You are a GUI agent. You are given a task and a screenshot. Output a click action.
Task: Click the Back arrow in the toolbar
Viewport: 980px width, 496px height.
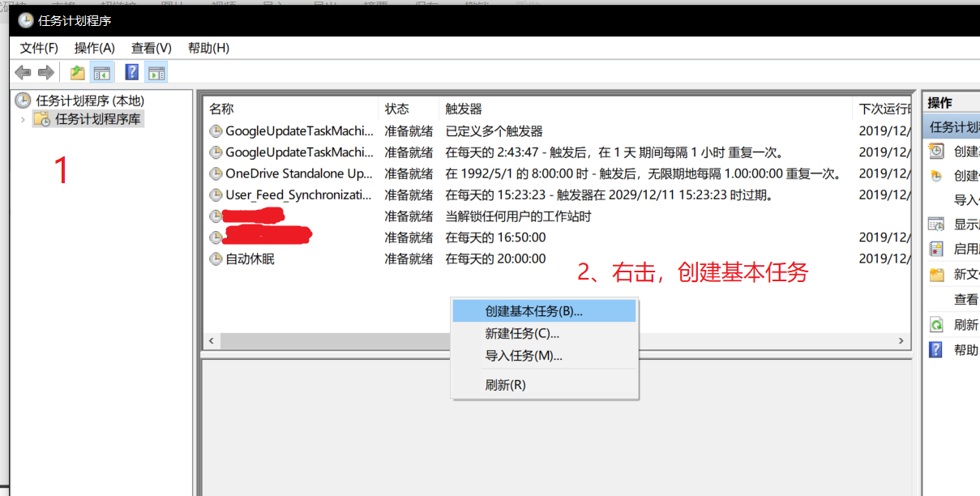(23, 73)
